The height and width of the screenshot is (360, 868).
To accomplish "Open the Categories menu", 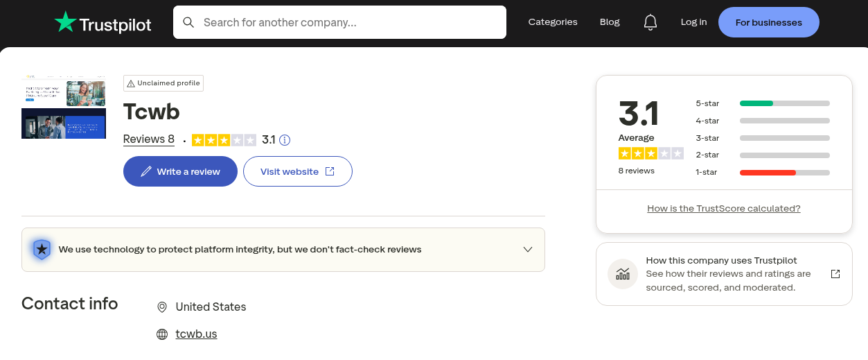I will point(552,22).
